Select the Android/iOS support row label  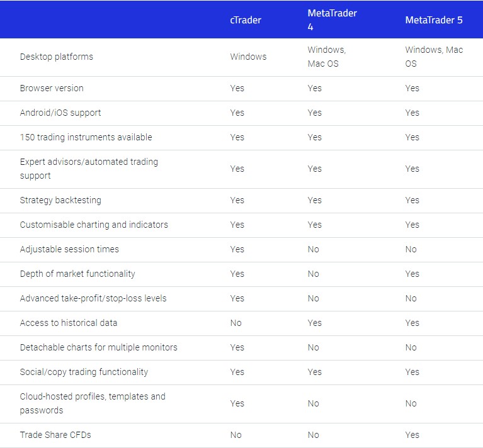60,113
